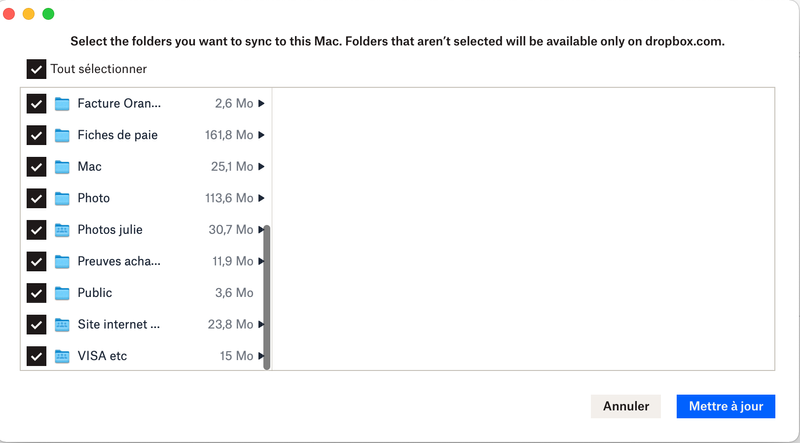The width and height of the screenshot is (800, 443).
Task: Toggle the Mac folder checkbox
Action: click(37, 166)
